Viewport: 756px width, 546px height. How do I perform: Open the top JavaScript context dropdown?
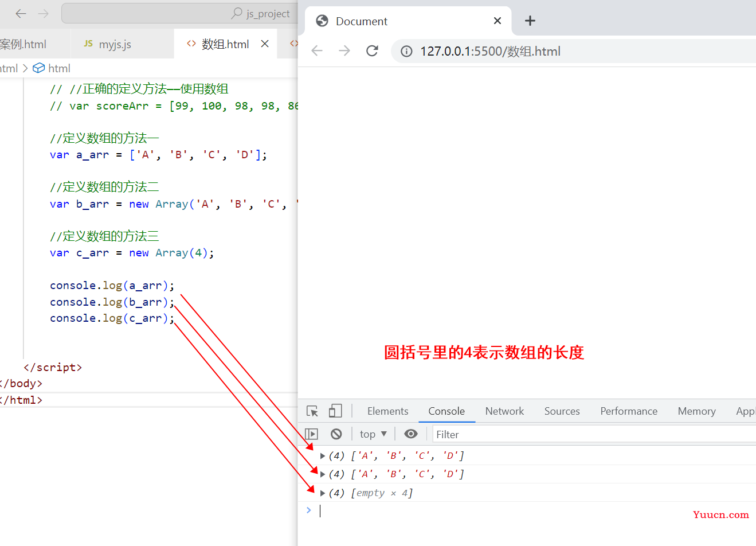coord(373,434)
